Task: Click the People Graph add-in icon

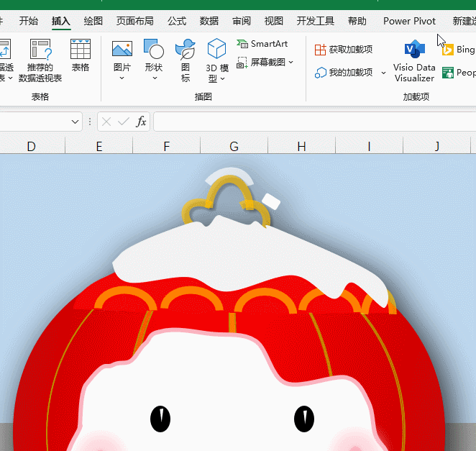Action: pyautogui.click(x=448, y=73)
